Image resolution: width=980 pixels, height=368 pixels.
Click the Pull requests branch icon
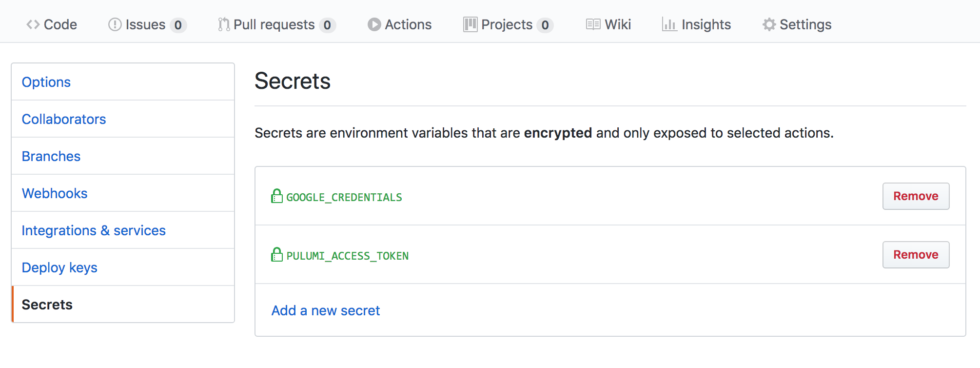click(x=224, y=24)
